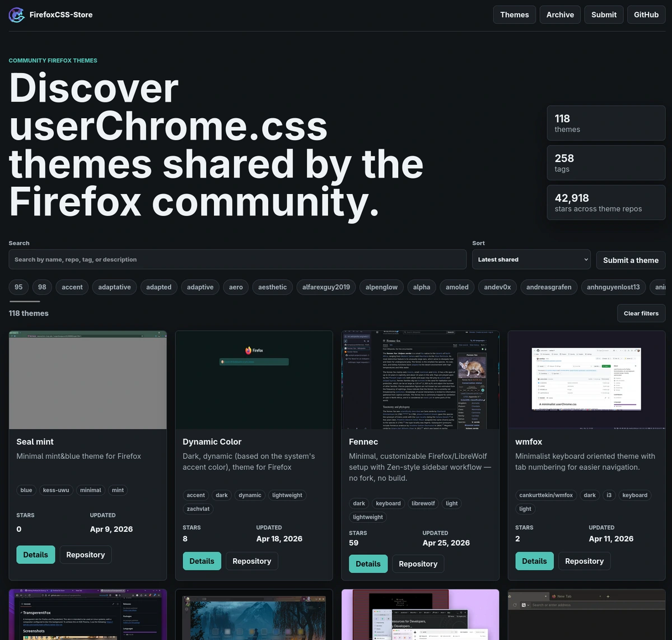The image size is (672, 640).
Task: Open Repository for Fennec
Action: [x=418, y=564]
